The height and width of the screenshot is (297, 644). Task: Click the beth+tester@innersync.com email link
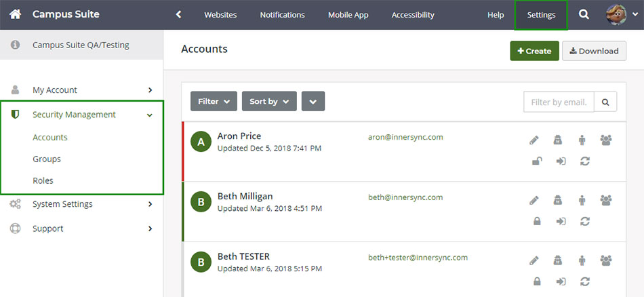[x=418, y=258]
